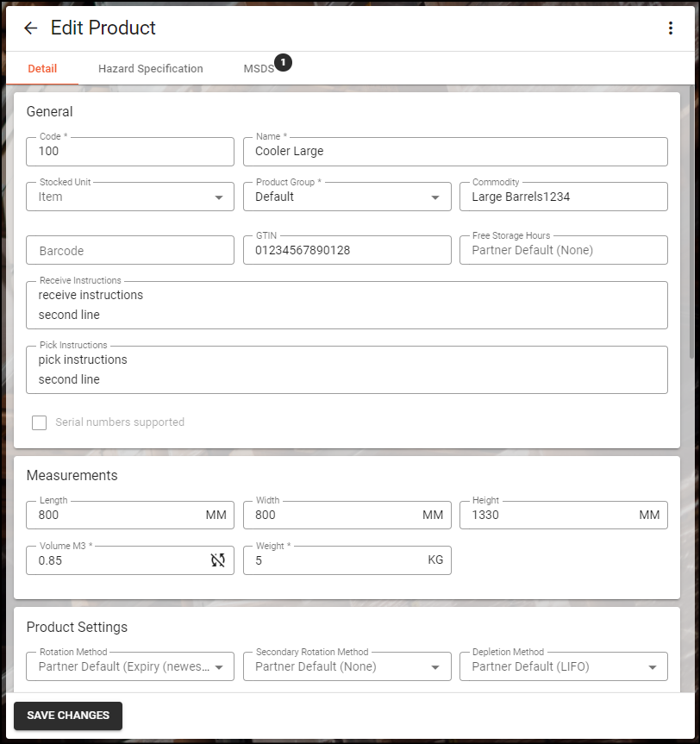This screenshot has height=744, width=700.
Task: Select the Detail tab
Action: pyautogui.click(x=42, y=69)
